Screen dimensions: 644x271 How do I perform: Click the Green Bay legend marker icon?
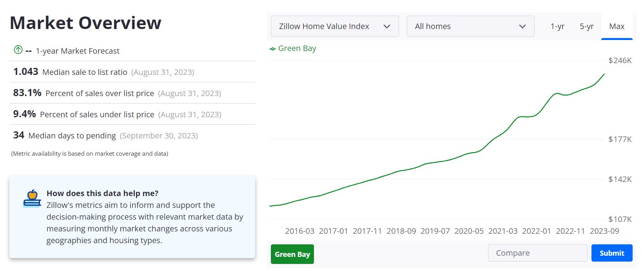pyautogui.click(x=273, y=48)
